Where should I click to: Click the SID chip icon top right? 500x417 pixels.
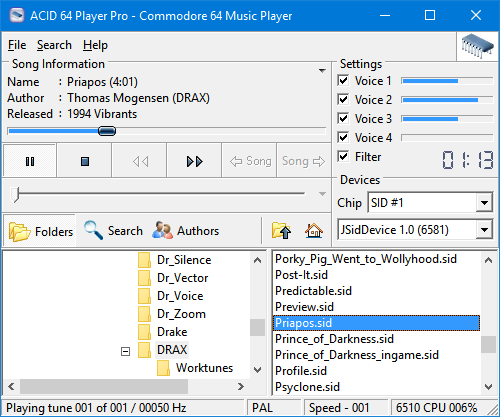477,46
